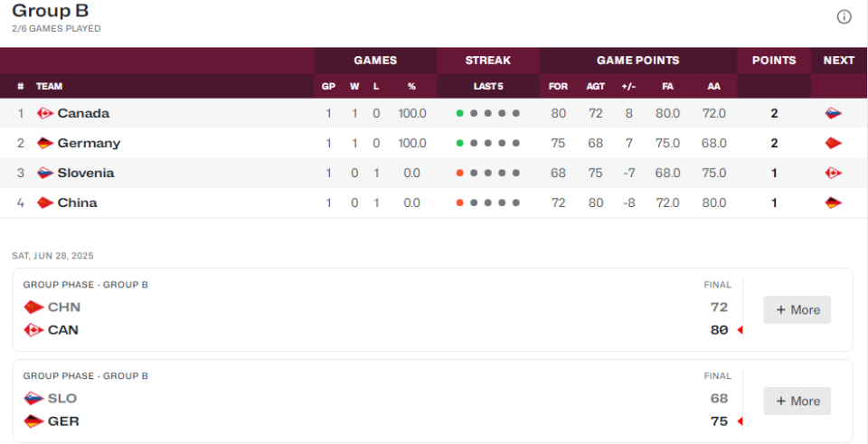The height and width of the screenshot is (444, 868).
Task: Select Germany's next opponent China flag
Action: click(833, 144)
